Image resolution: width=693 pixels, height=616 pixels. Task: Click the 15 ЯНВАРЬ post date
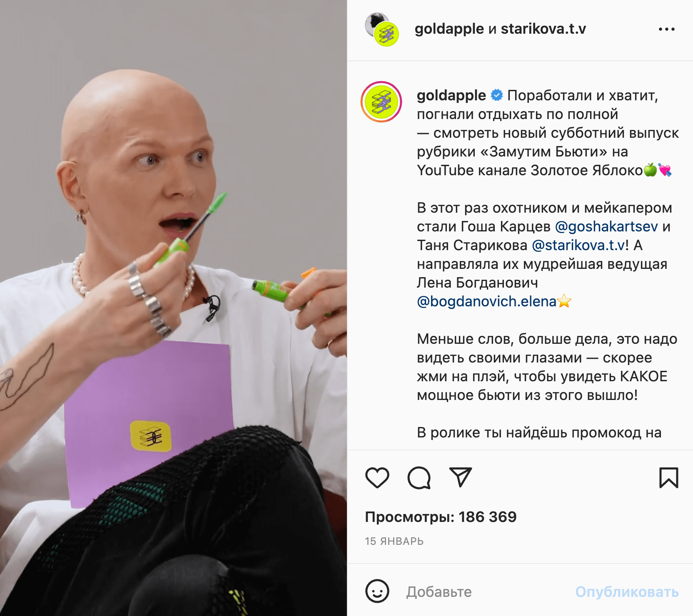[394, 541]
